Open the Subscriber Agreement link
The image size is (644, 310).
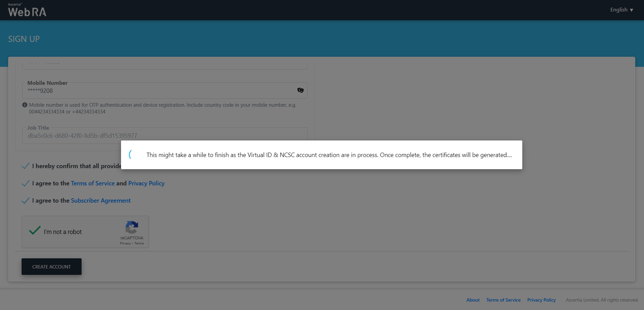click(x=100, y=201)
